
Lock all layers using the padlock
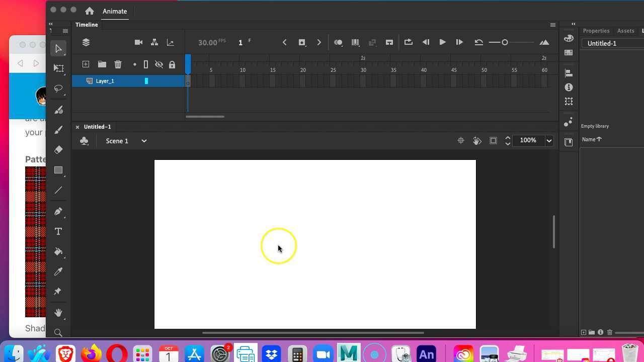point(172,64)
